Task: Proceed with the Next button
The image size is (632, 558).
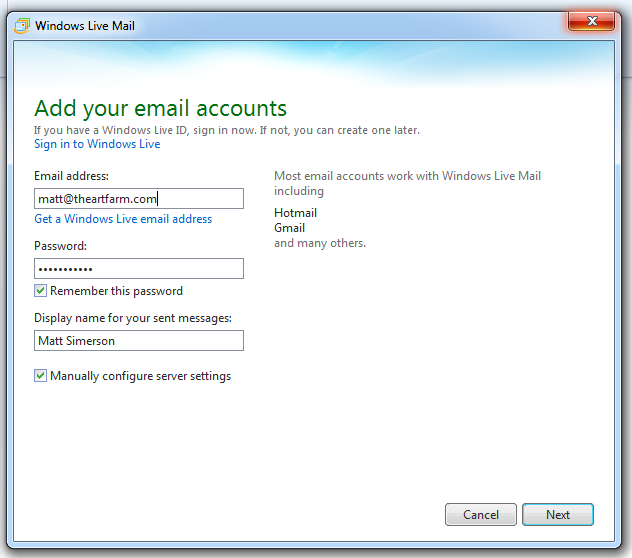Action: point(558,514)
